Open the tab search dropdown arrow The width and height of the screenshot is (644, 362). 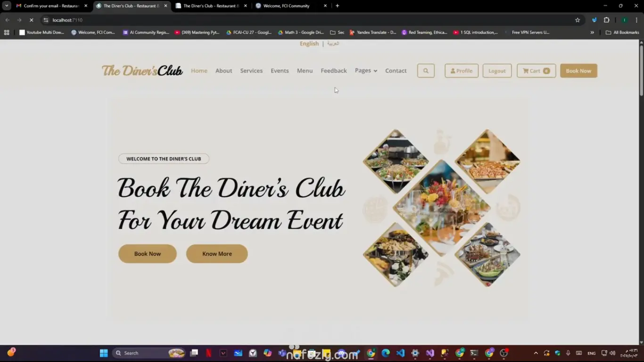pyautogui.click(x=7, y=6)
